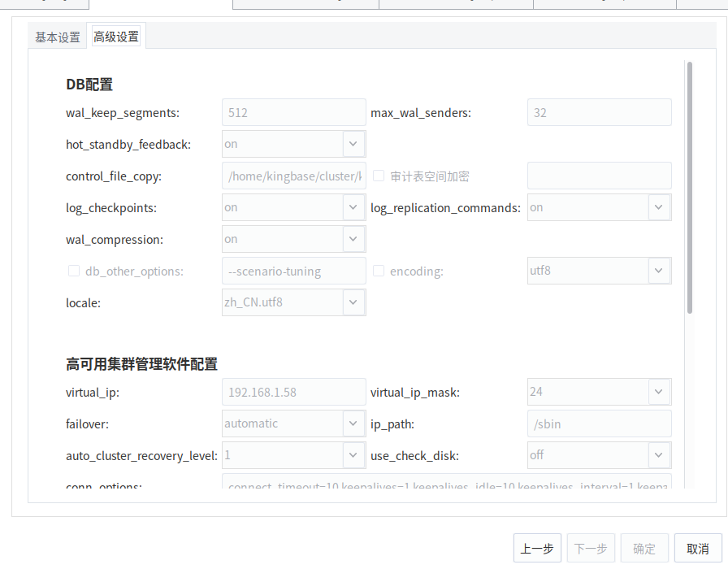Click the ip_path input field
The image size is (728, 569).
click(599, 423)
